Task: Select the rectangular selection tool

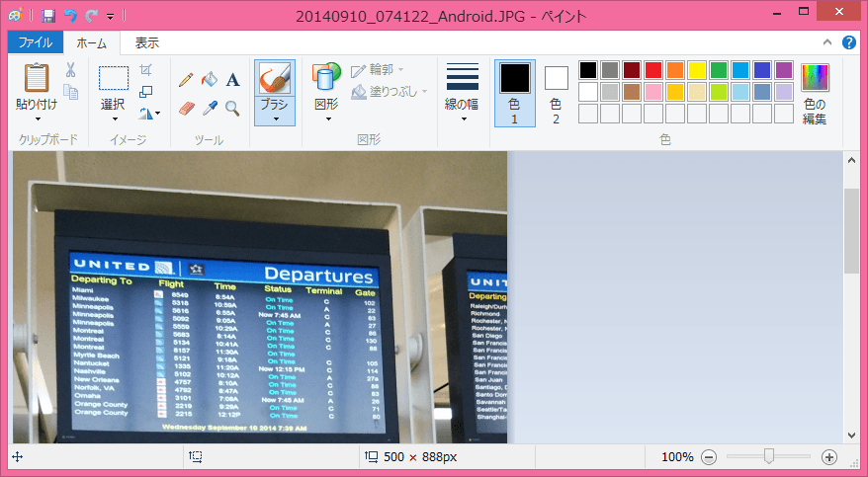Action: click(x=114, y=78)
